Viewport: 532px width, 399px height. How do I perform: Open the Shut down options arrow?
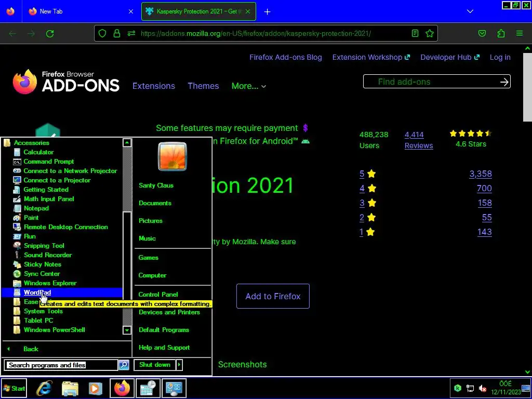click(179, 365)
